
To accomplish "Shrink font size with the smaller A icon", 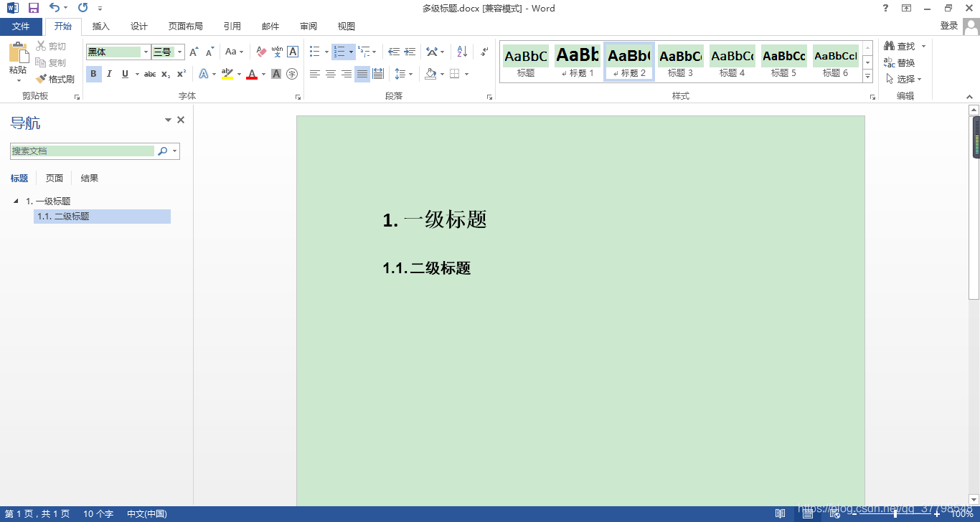I will (x=209, y=52).
